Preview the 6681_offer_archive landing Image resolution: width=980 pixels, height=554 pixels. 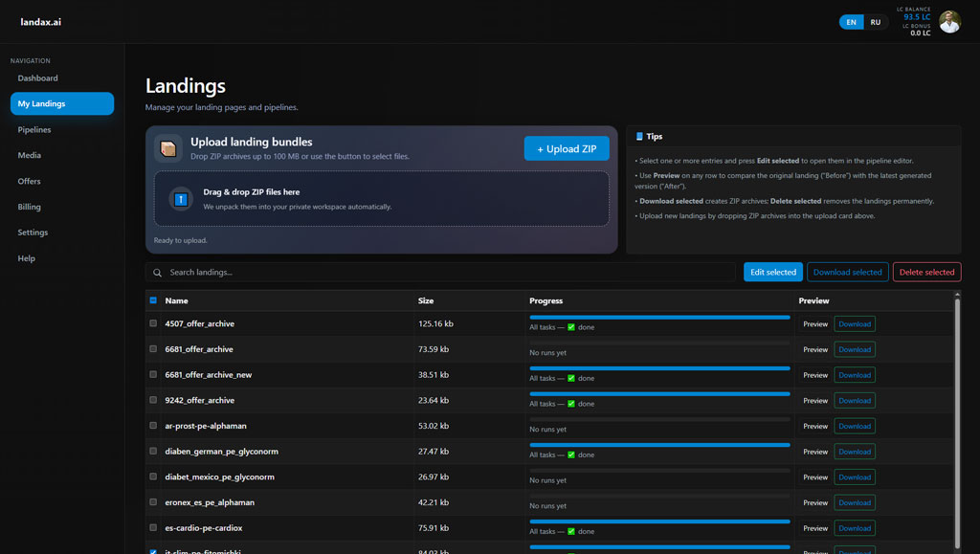815,349
